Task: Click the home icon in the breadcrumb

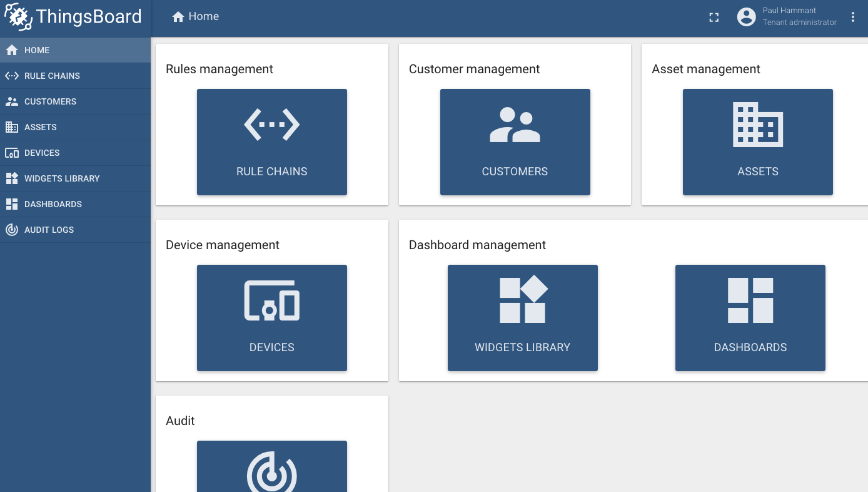Action: tap(178, 17)
